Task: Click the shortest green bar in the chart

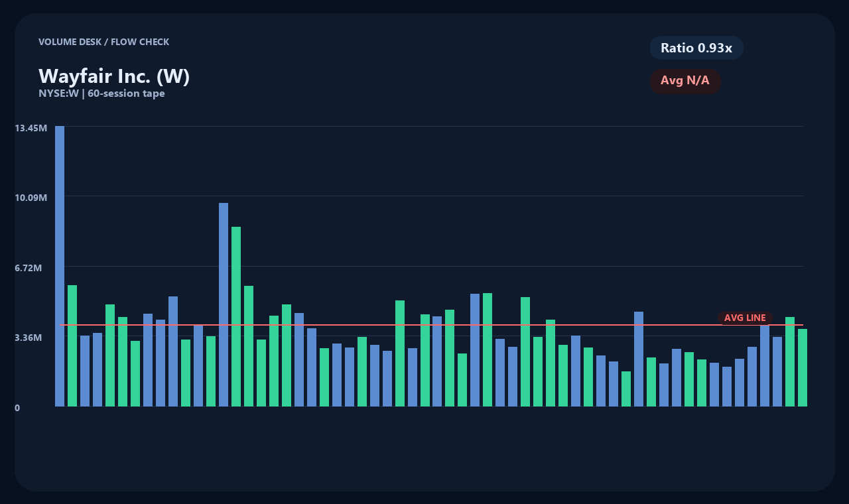Action: click(626, 389)
